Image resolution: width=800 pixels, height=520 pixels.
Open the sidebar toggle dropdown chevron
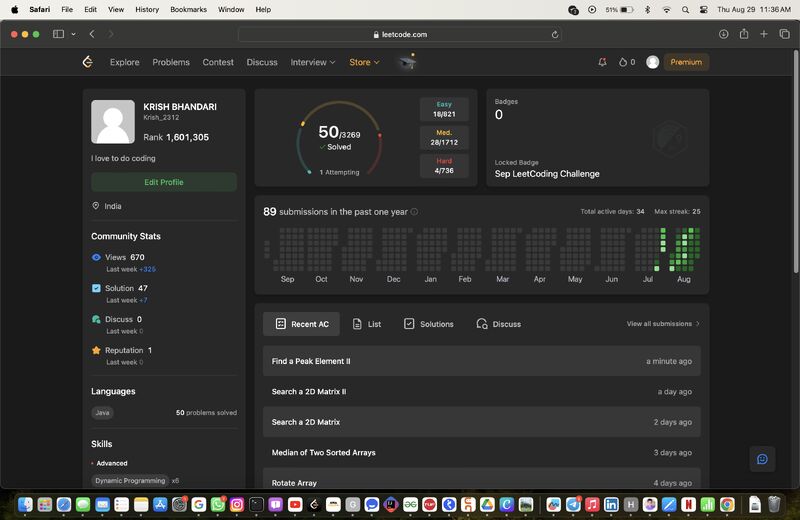coord(73,34)
